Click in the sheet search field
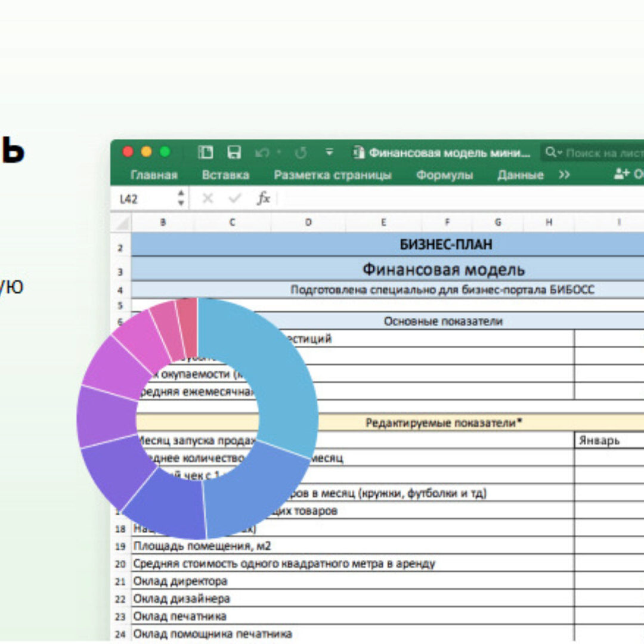This screenshot has height=644, width=644. [x=602, y=153]
